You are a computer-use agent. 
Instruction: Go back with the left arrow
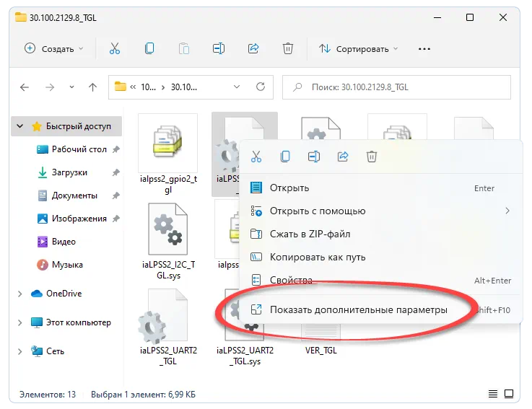25,87
